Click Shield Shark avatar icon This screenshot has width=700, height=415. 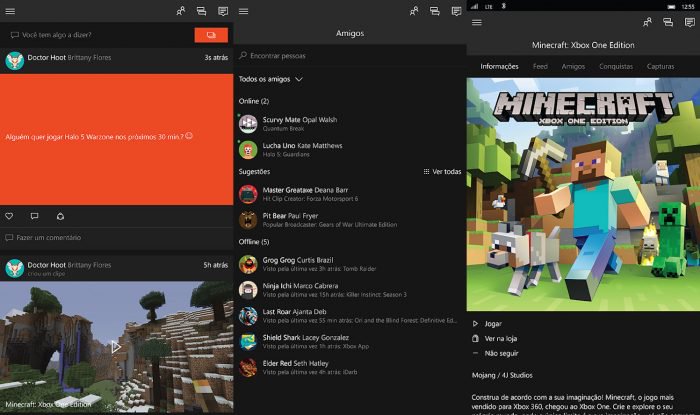[248, 342]
